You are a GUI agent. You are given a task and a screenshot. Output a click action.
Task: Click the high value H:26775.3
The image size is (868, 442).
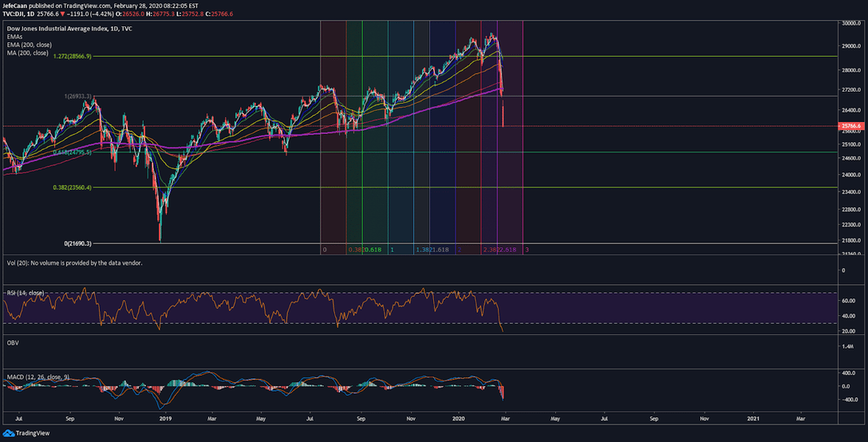161,14
